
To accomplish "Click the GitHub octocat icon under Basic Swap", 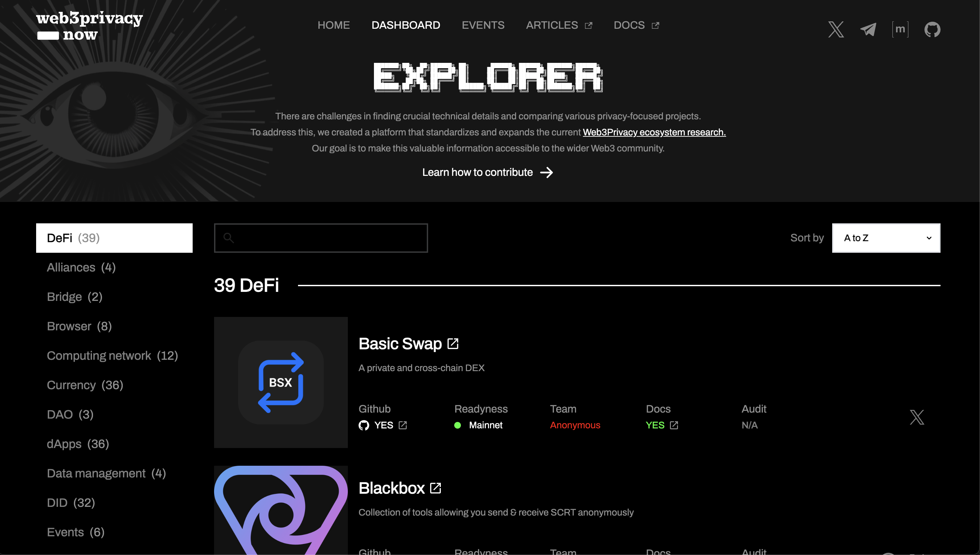I will tap(364, 425).
